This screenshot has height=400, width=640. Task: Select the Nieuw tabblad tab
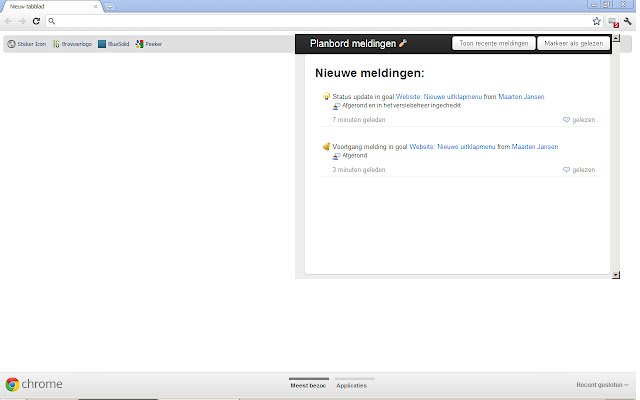[x=51, y=7]
